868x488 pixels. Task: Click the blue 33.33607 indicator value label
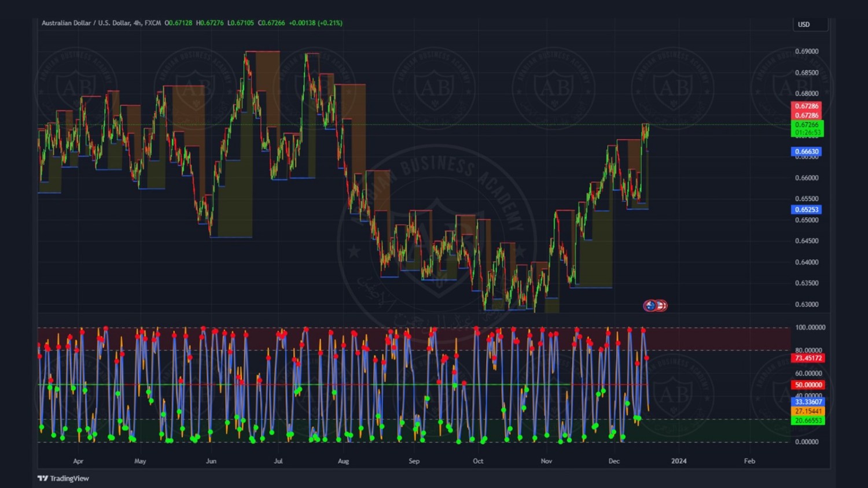(808, 402)
